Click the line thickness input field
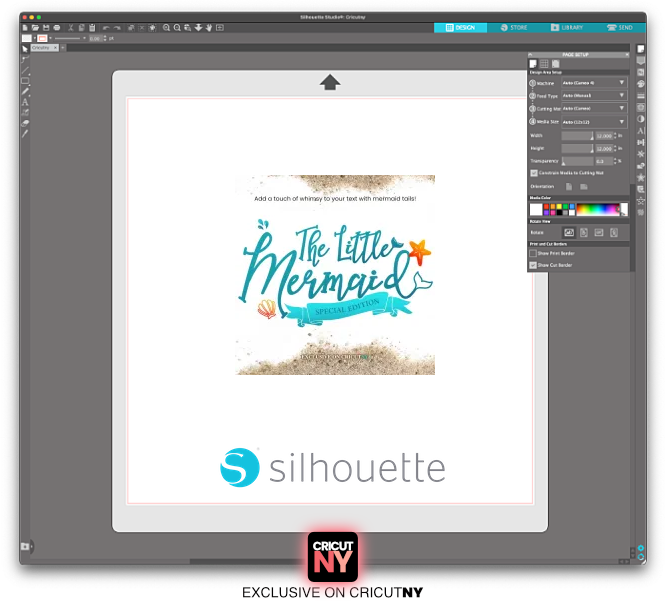 click(x=95, y=39)
